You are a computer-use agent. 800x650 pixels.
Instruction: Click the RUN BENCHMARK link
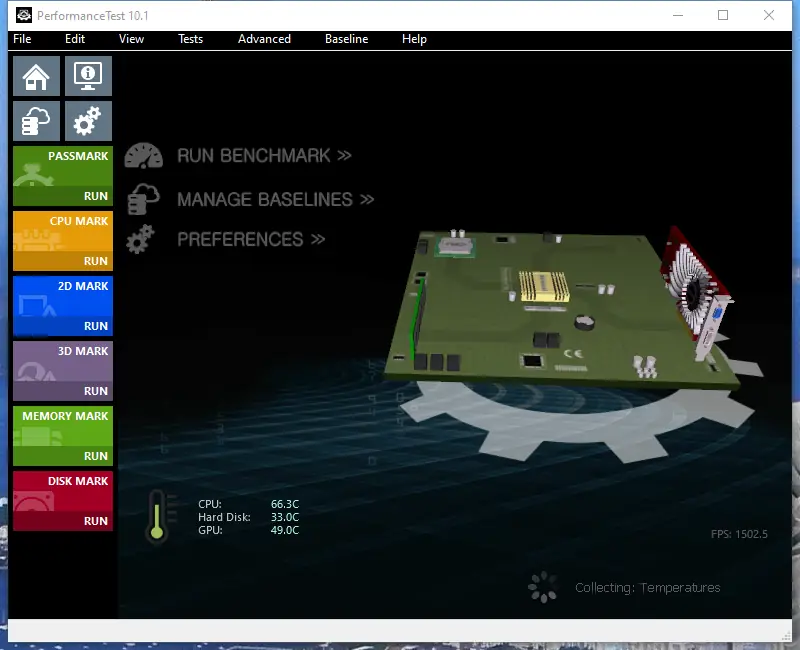tap(264, 156)
